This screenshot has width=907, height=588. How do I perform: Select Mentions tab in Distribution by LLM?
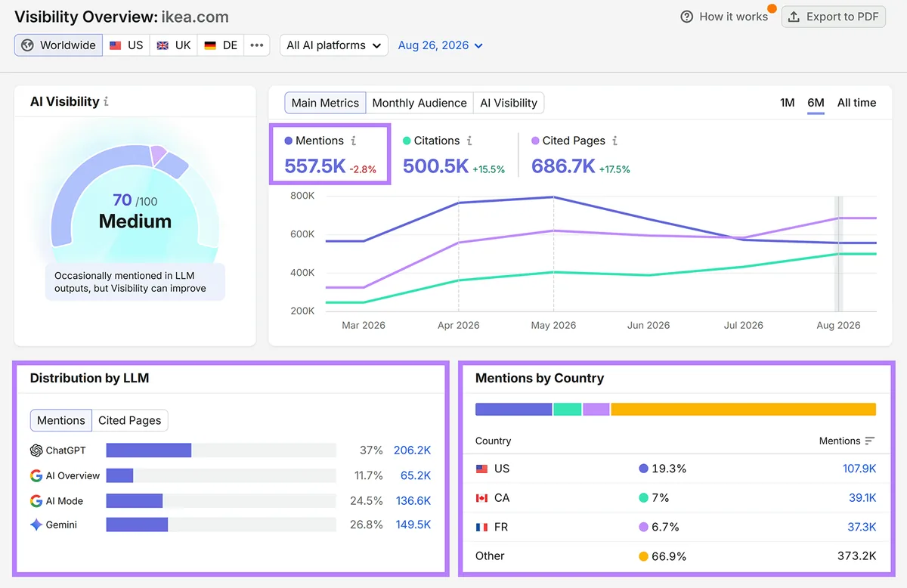click(x=61, y=420)
